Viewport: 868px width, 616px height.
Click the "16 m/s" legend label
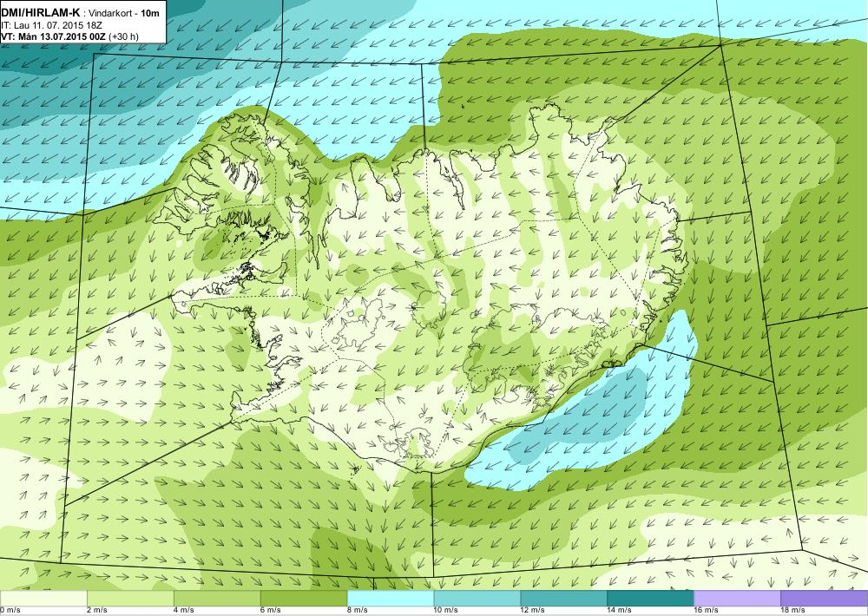tap(707, 611)
